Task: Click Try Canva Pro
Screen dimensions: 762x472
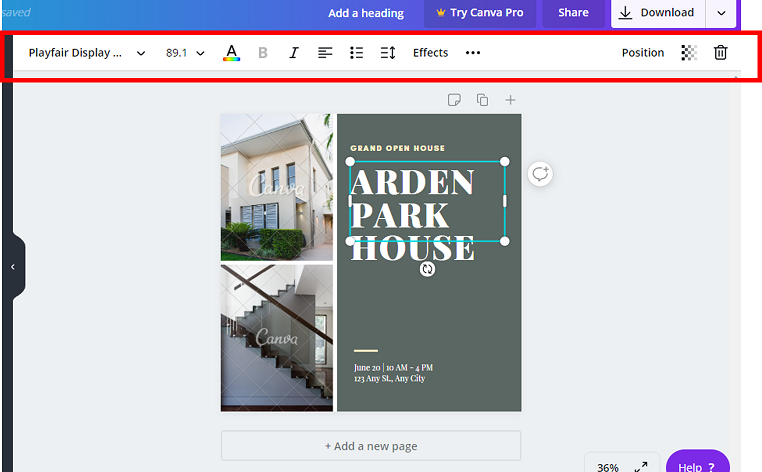Action: click(480, 13)
